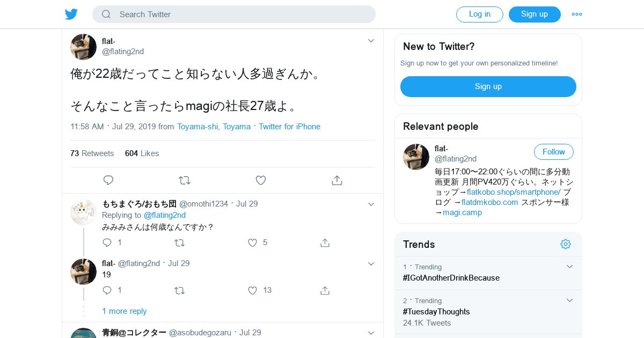Open the three-dot more menu in header
The height and width of the screenshot is (338, 644).
point(577,14)
